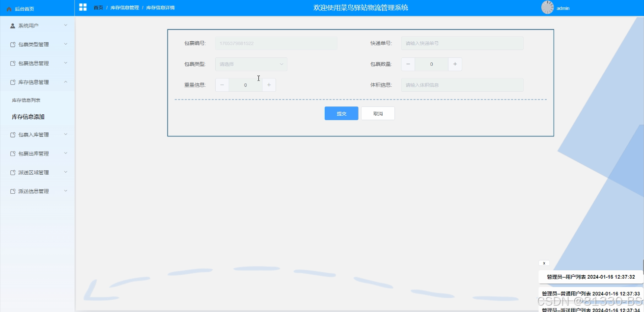
Task: Expand the 包裹信息管理 chevron
Action: (x=66, y=63)
